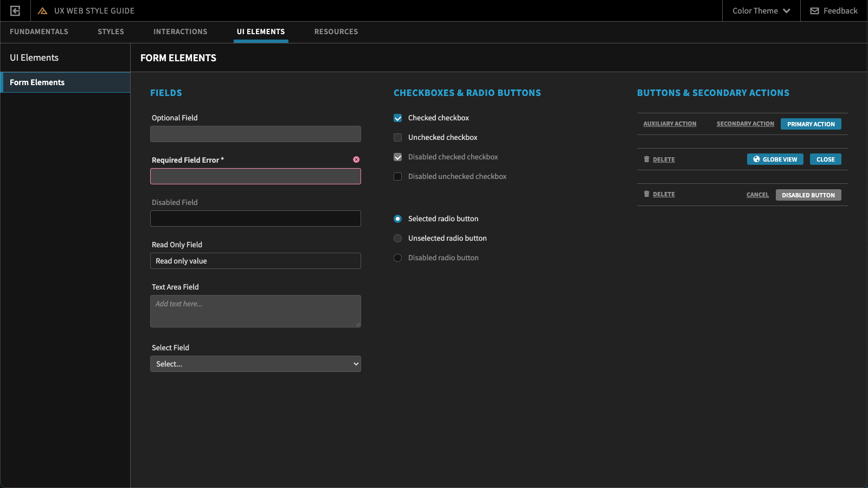868x488 pixels.
Task: Click the Secondary Action link
Action: coord(745,124)
